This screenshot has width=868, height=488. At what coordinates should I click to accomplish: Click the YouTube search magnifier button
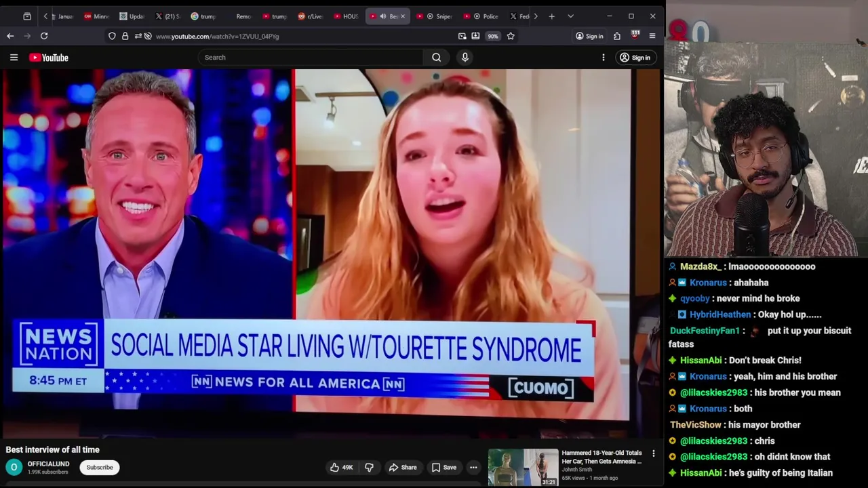point(437,58)
